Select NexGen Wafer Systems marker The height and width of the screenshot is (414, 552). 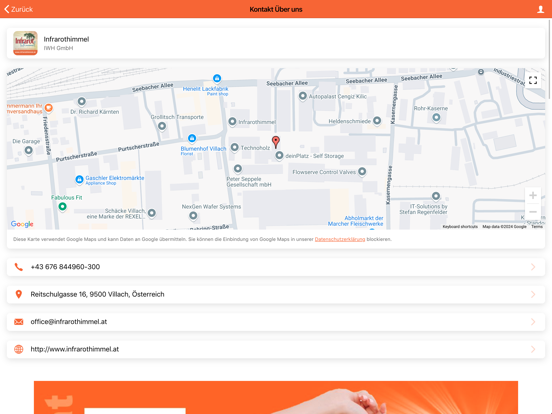click(193, 215)
